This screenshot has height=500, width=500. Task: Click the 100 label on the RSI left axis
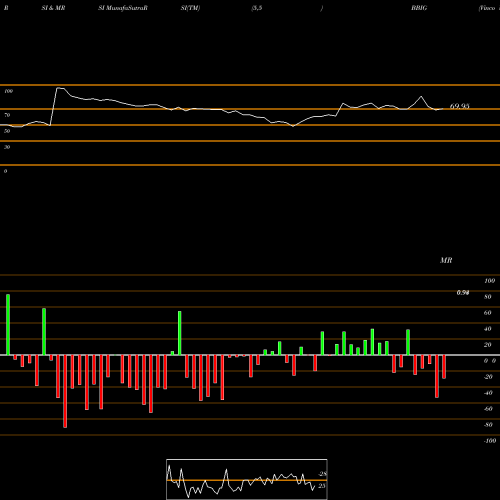pyautogui.click(x=8, y=91)
